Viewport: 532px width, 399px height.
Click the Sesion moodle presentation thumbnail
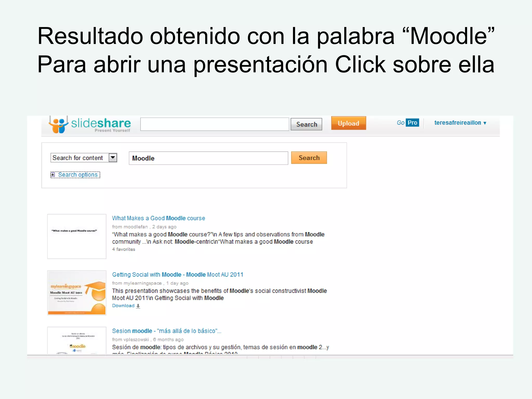click(77, 341)
